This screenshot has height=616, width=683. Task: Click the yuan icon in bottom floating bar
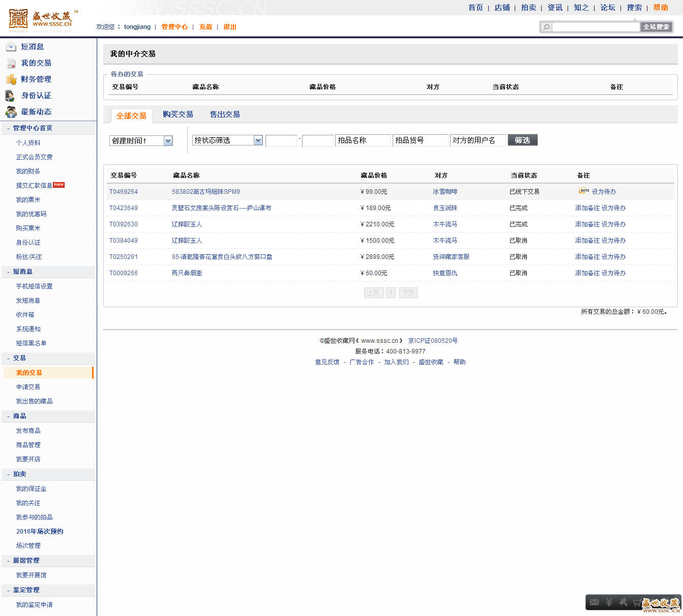(x=609, y=602)
